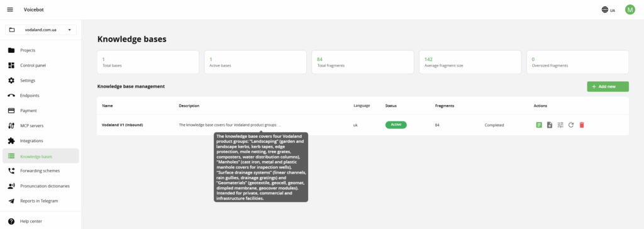Image resolution: width=644 pixels, height=229 pixels.
Task: Open Help center link text
Action: click(31, 221)
